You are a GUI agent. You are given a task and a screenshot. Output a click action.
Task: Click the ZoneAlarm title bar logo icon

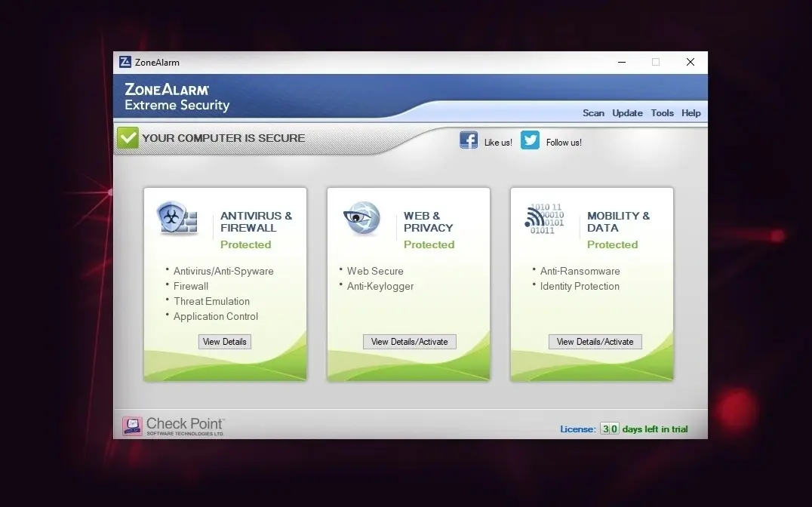125,62
